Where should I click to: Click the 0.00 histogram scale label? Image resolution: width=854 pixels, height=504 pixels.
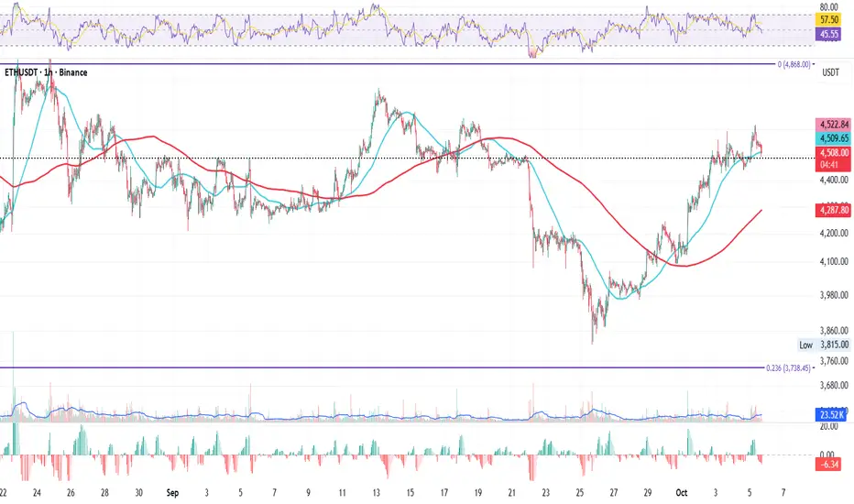point(827,455)
